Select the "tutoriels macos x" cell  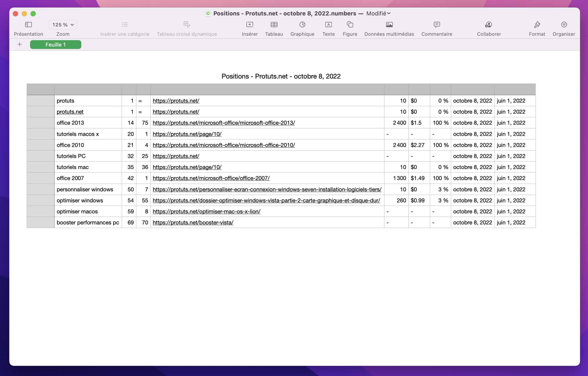[88, 134]
